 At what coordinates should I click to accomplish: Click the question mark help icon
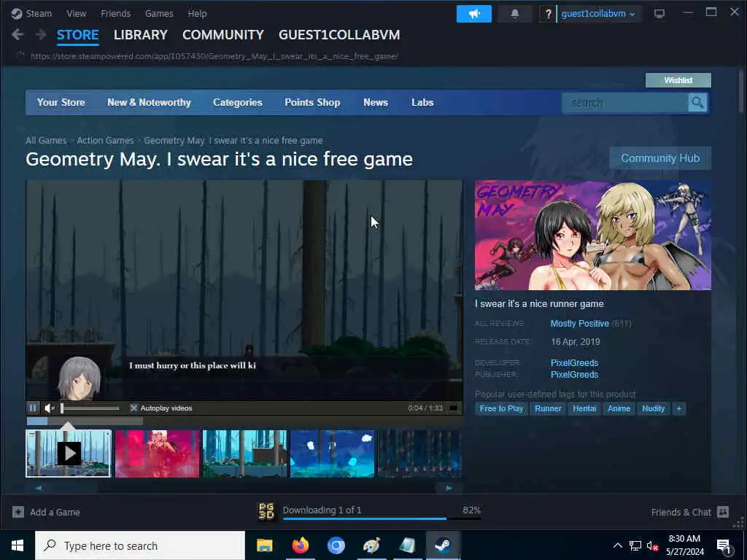(548, 14)
